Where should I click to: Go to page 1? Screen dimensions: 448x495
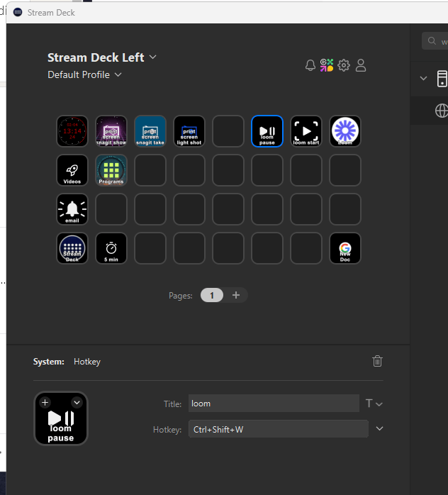tap(212, 296)
